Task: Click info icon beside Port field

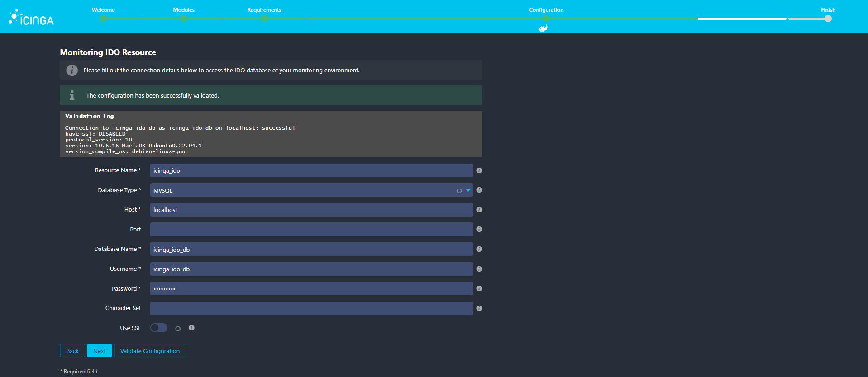Action: (479, 230)
